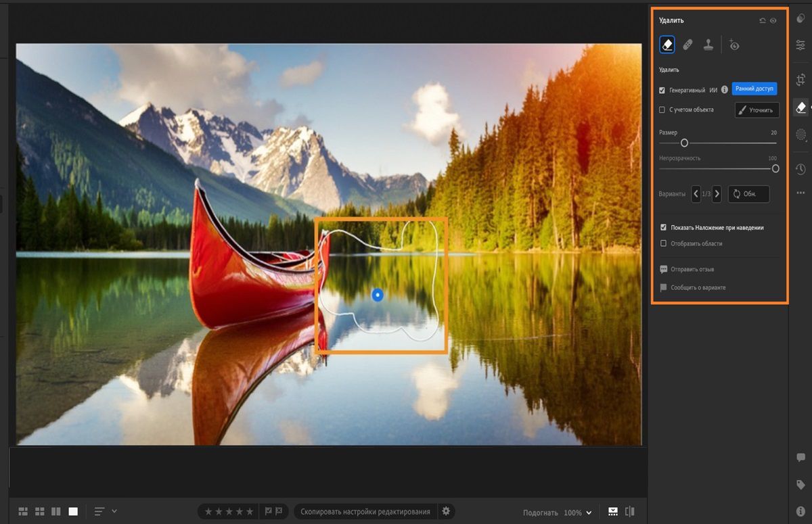This screenshot has width=812, height=524.
Task: Switch to square grid view
Action: (x=40, y=511)
